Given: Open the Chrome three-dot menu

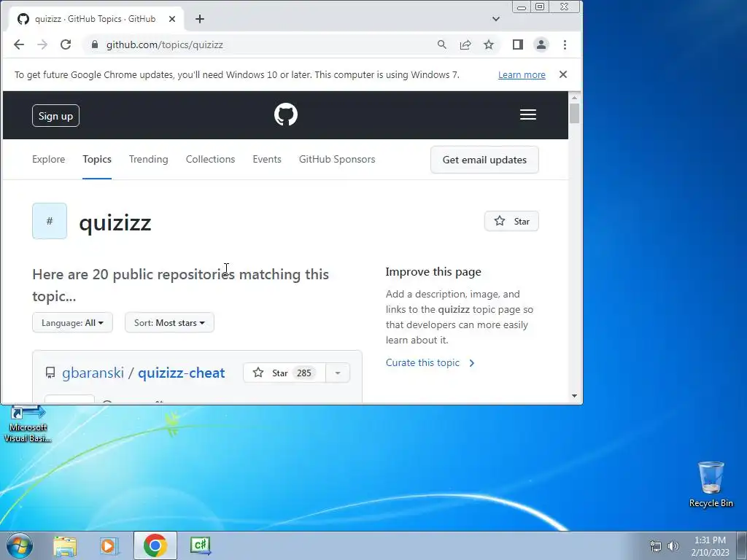Looking at the screenshot, I should (x=565, y=44).
